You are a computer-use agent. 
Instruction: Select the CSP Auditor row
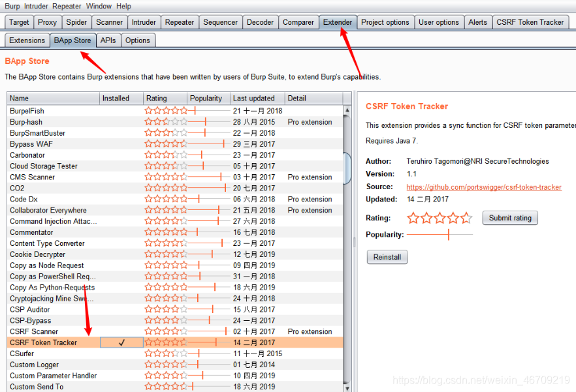[x=175, y=309]
